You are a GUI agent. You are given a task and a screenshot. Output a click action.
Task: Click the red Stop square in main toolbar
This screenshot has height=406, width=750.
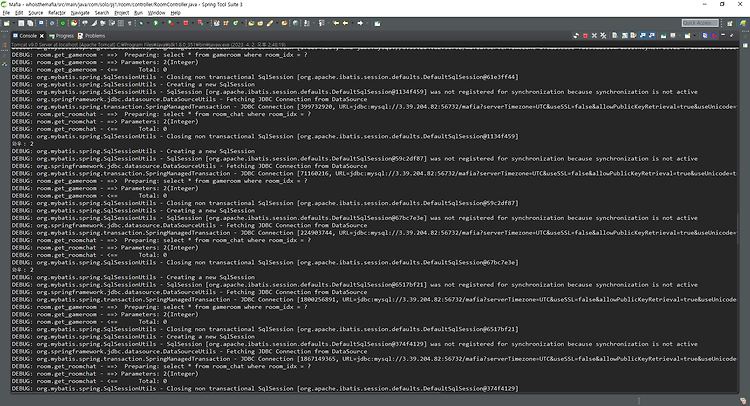coord(186,23)
